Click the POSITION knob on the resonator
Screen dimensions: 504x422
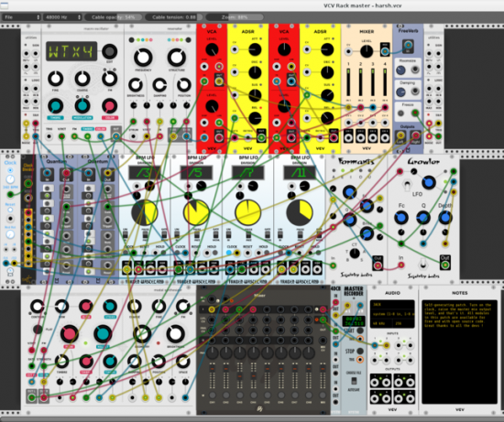[x=184, y=85]
